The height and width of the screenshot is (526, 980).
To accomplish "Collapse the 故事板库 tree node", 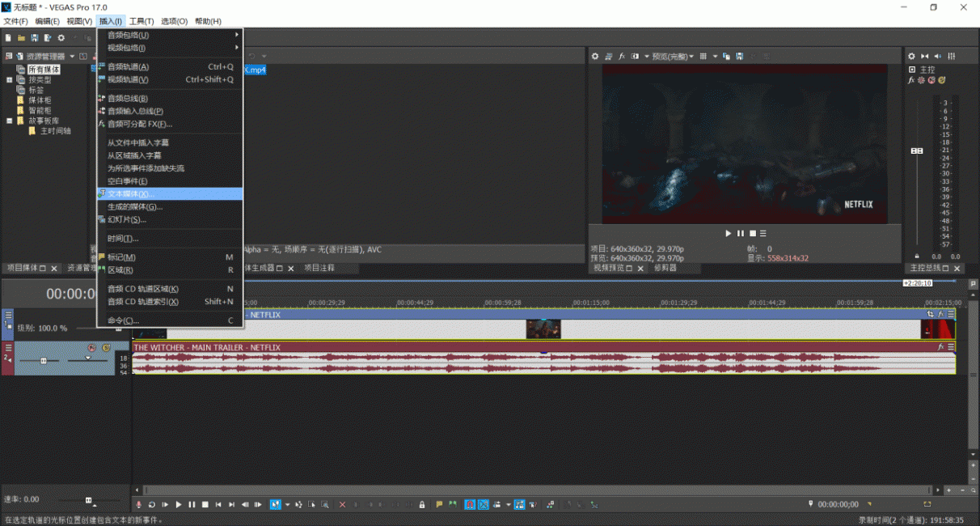I will click(x=10, y=121).
